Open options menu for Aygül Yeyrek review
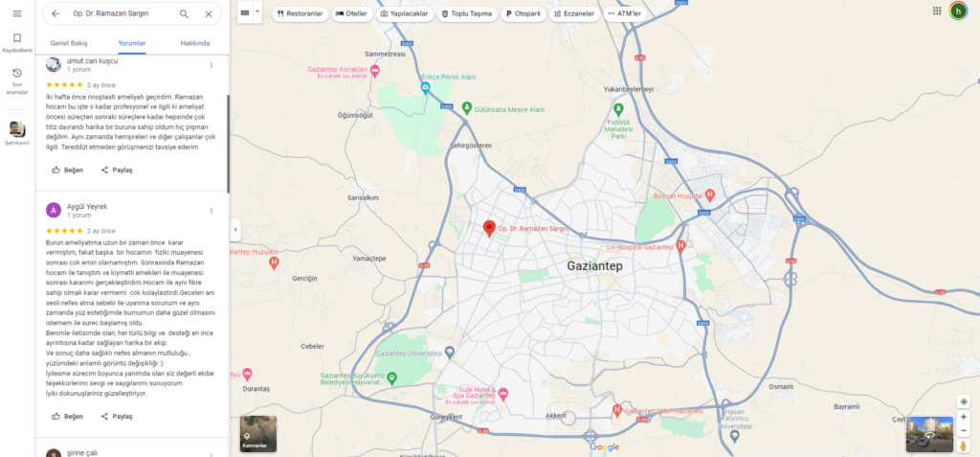The width and height of the screenshot is (980, 457). (212, 211)
